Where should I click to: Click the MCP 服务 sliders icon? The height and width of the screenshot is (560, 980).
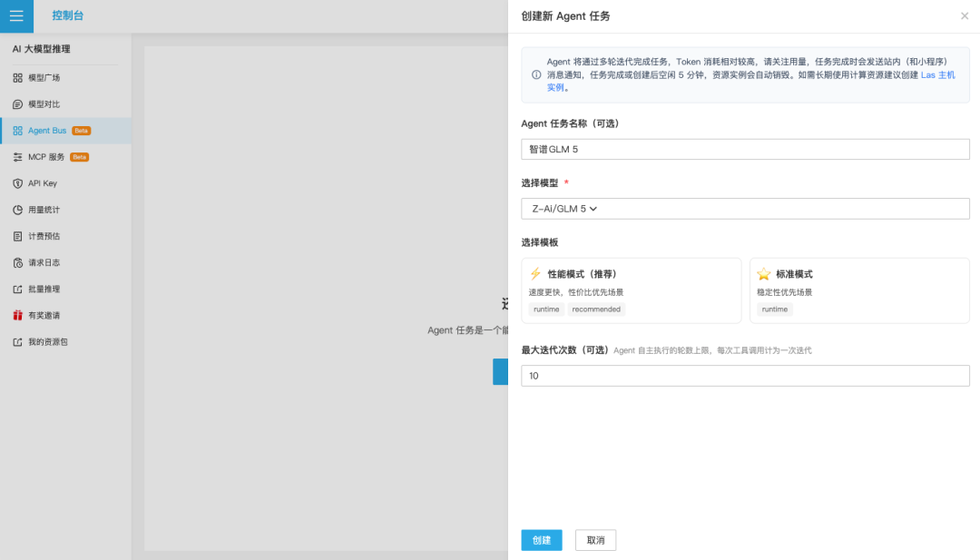17,157
